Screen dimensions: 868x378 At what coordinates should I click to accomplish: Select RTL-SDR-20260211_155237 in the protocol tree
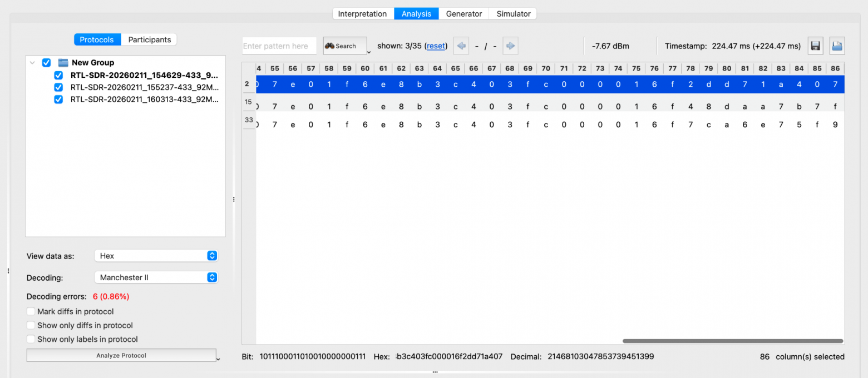[144, 87]
